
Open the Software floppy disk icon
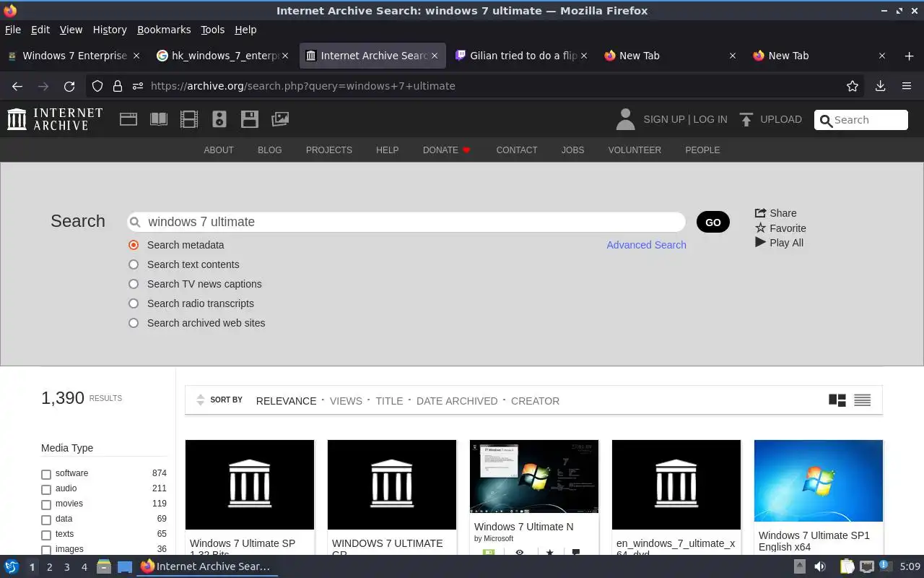tap(250, 119)
